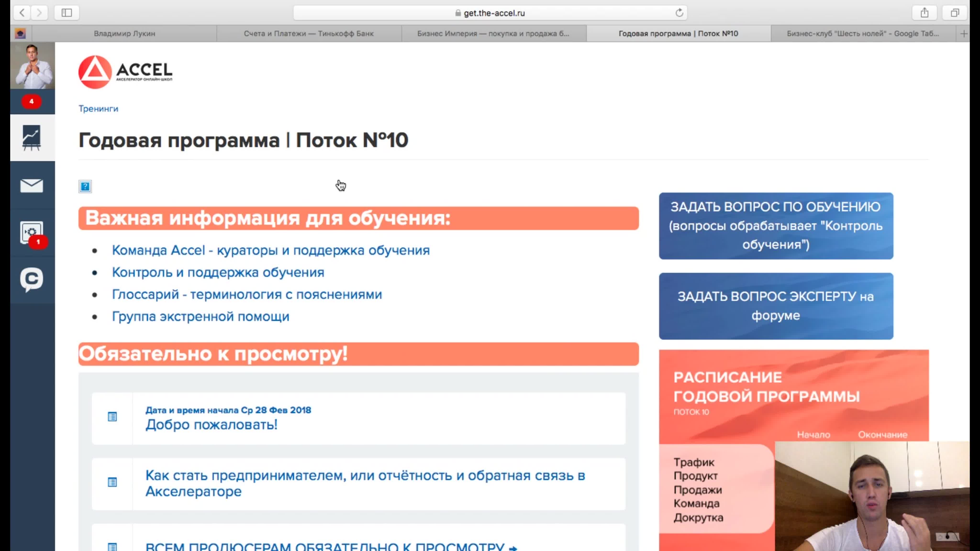Image resolution: width=980 pixels, height=551 pixels.
Task: Click ЗАДАТЬ ВОПРОС ЭКСПЕРТУ на форуме button
Action: 776,306
